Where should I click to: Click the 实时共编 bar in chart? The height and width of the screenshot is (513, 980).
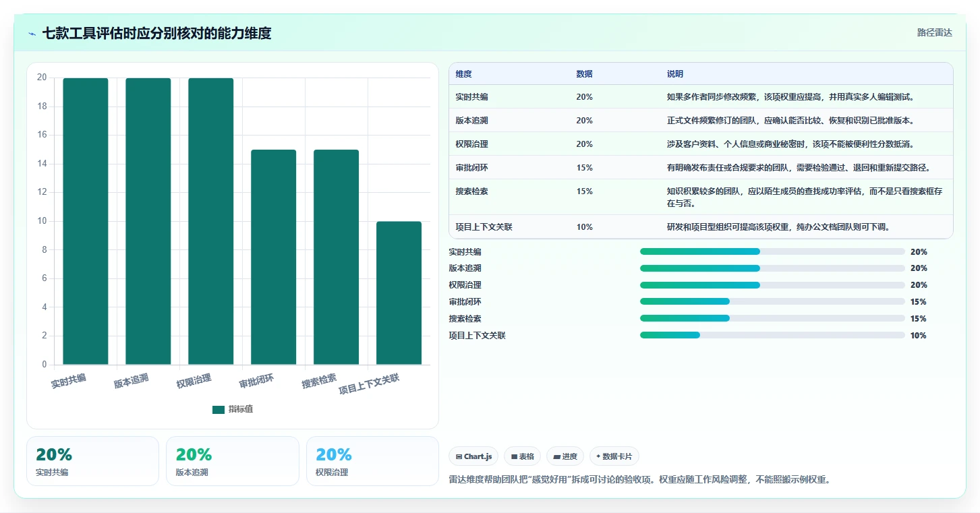pos(86,221)
